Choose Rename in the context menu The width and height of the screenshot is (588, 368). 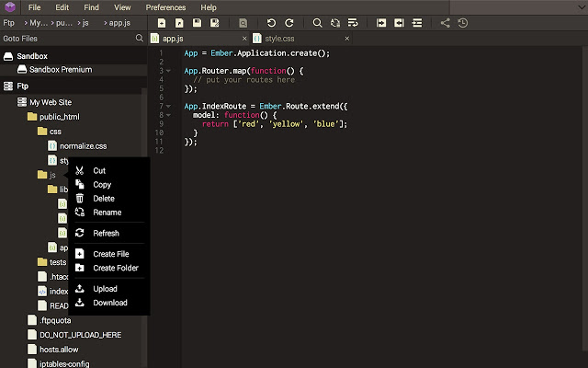pyautogui.click(x=107, y=213)
